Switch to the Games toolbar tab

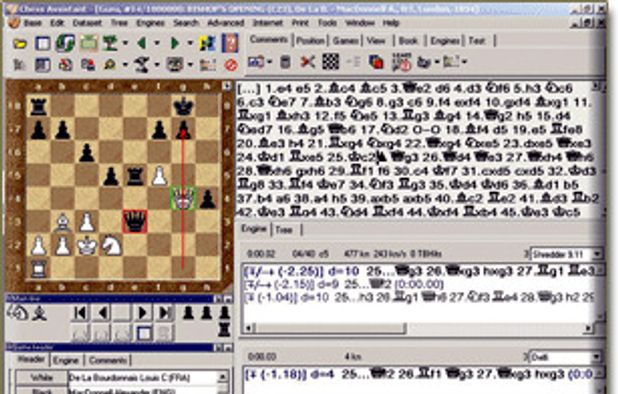pos(346,41)
